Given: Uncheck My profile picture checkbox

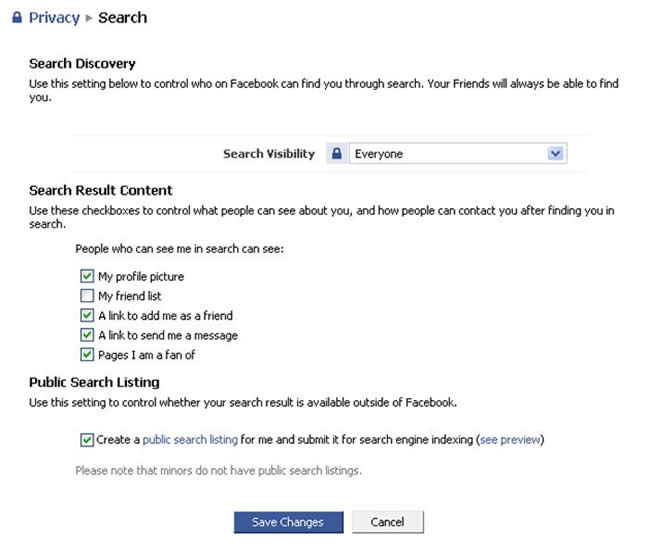Looking at the screenshot, I should click(x=87, y=276).
